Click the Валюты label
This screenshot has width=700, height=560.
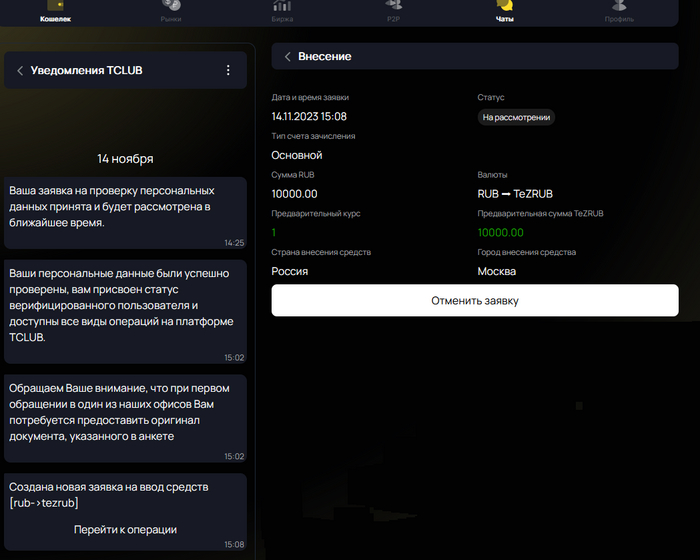tap(492, 175)
